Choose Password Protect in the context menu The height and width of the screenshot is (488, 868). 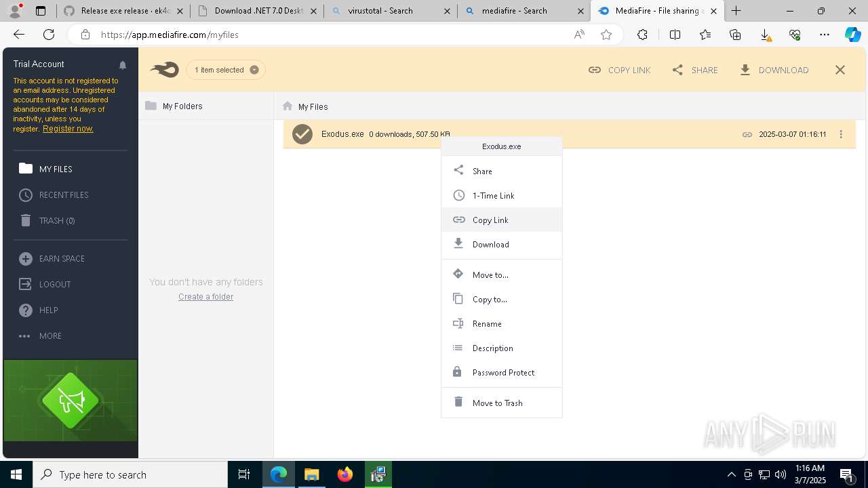pos(502,372)
